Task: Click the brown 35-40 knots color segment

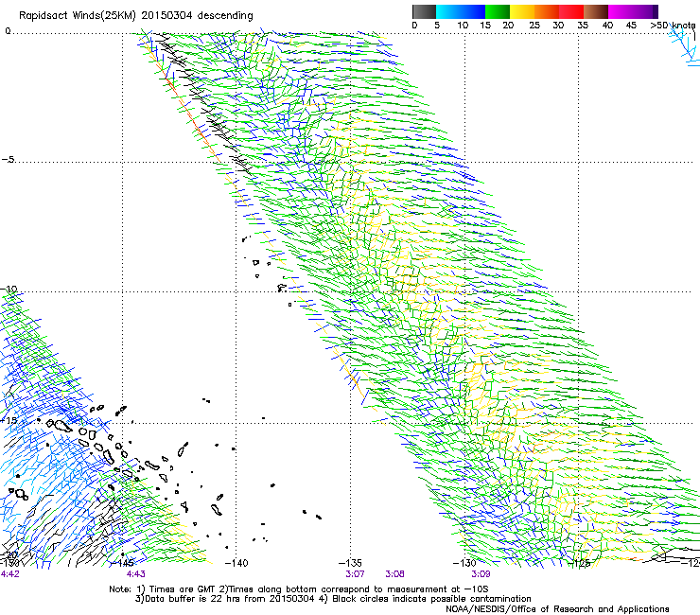Action: pyautogui.click(x=596, y=11)
